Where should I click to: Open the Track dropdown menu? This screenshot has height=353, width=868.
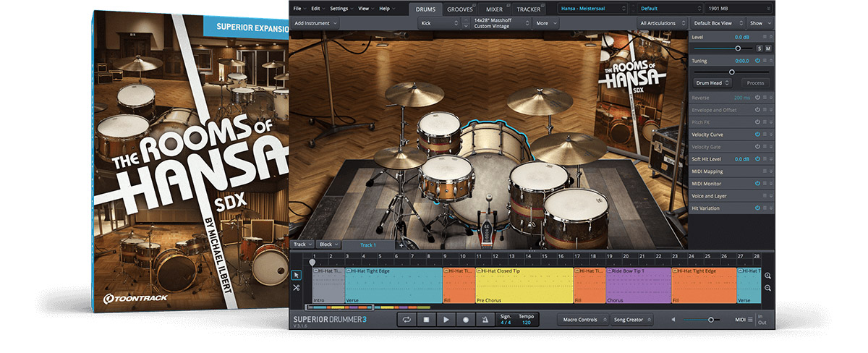(x=302, y=244)
